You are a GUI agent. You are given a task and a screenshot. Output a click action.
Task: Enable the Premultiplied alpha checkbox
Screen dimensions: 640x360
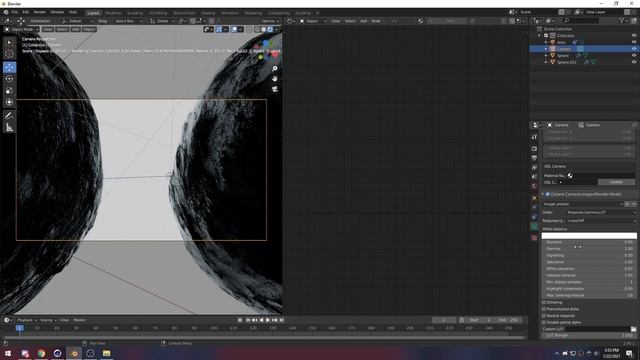coord(544,309)
